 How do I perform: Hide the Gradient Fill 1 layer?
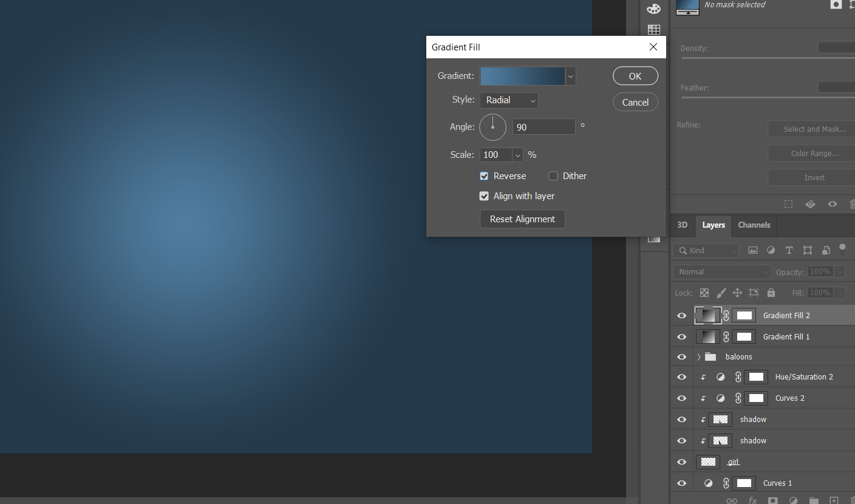[682, 336]
